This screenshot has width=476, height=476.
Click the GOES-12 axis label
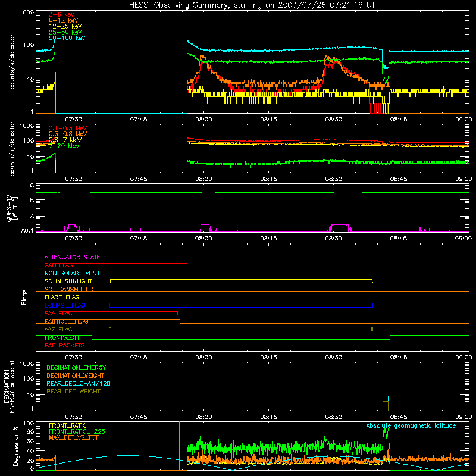12,208
